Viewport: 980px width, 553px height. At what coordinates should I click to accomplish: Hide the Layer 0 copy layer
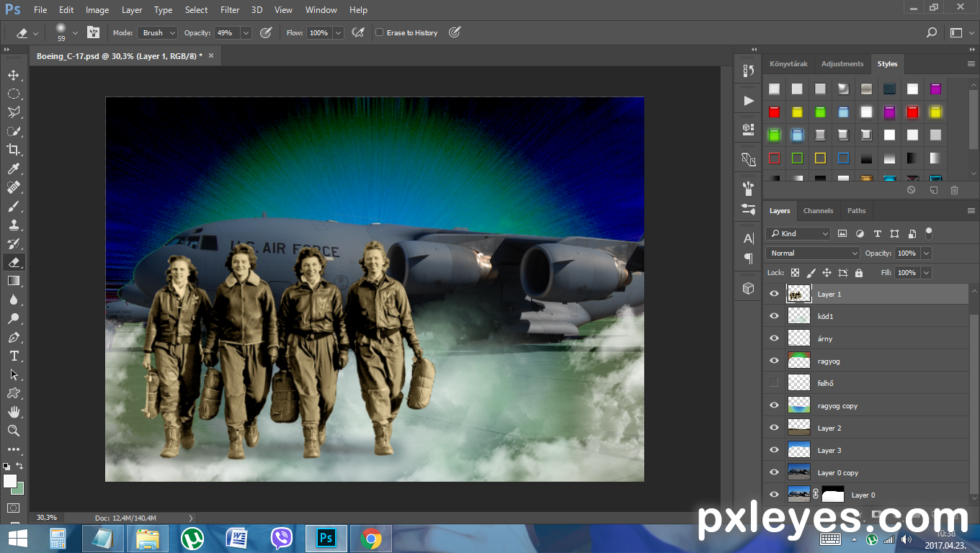(x=774, y=472)
